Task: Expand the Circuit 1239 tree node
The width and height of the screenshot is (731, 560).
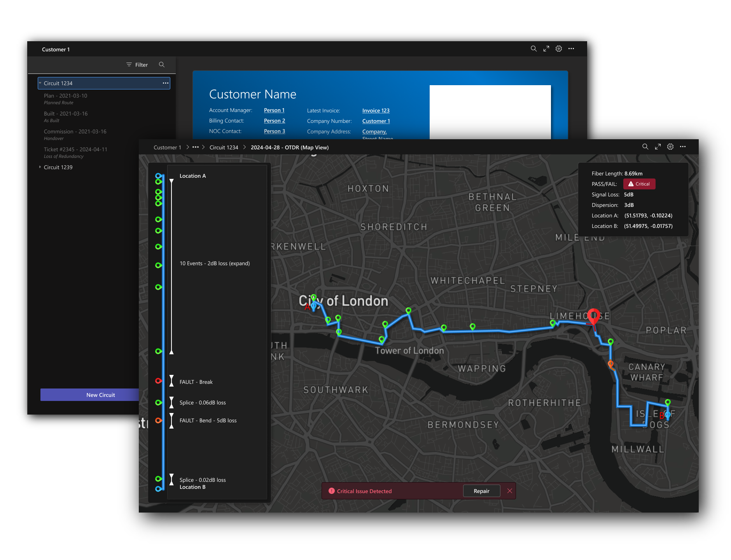Action: 40,167
